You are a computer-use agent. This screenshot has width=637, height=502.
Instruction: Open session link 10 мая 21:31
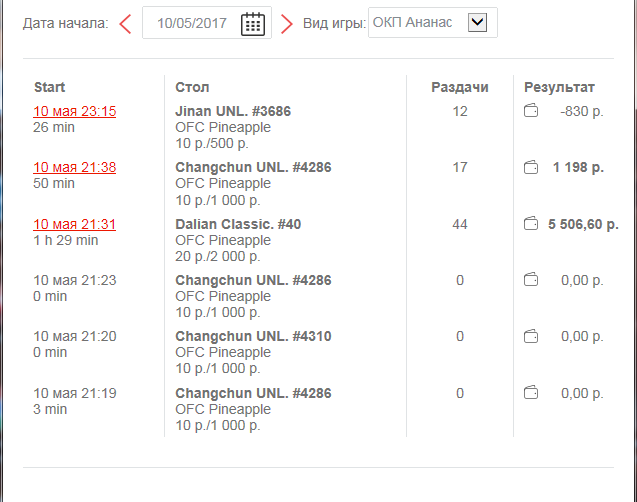(75, 224)
